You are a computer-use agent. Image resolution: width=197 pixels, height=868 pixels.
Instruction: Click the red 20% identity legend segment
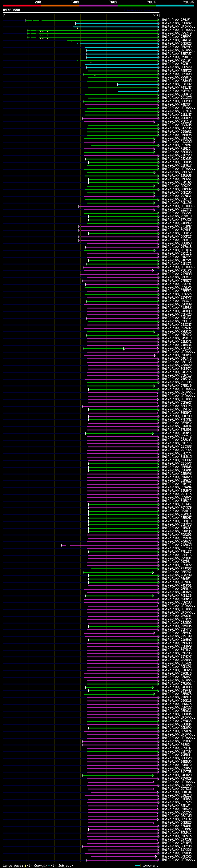pyautogui.click(x=22, y=6)
